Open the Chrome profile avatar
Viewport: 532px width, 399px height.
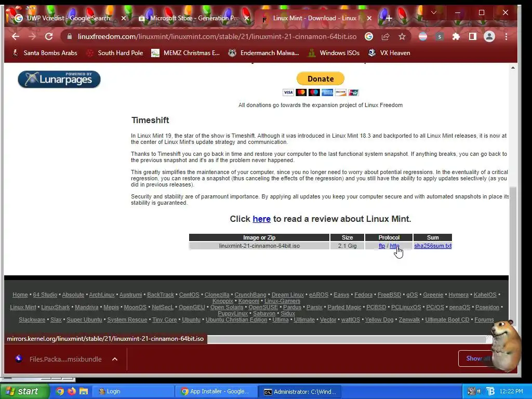[x=489, y=37]
